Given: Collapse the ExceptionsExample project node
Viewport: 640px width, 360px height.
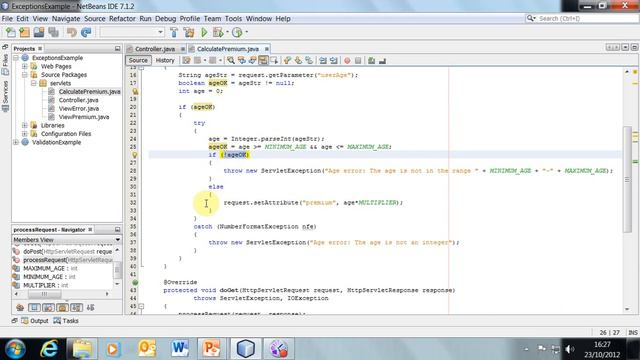Looking at the screenshot, I should pos(16,58).
